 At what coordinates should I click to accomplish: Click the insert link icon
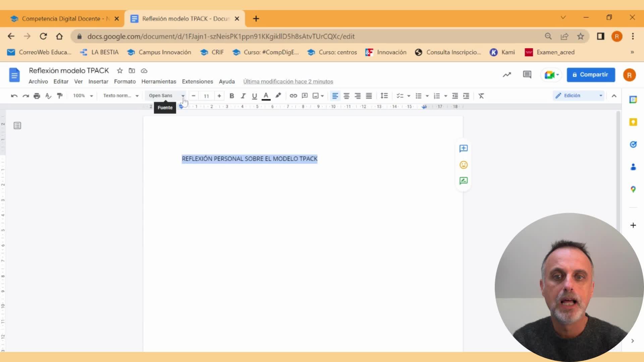(293, 96)
